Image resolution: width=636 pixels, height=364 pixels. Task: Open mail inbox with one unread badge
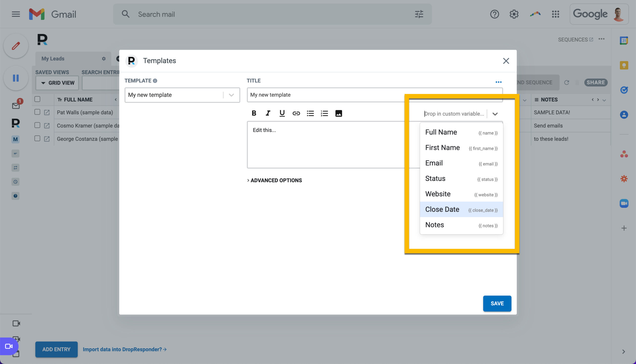16,105
